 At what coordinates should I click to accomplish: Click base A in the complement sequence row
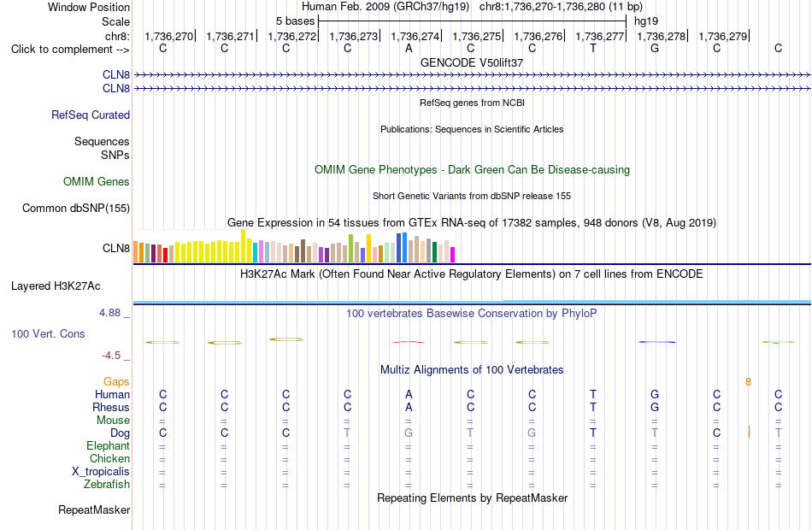[409, 48]
